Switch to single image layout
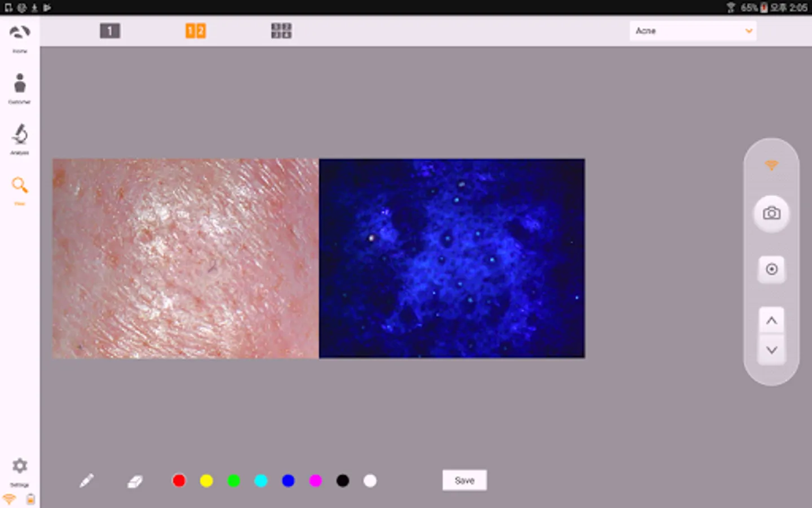The width and height of the screenshot is (812, 508). 110,30
